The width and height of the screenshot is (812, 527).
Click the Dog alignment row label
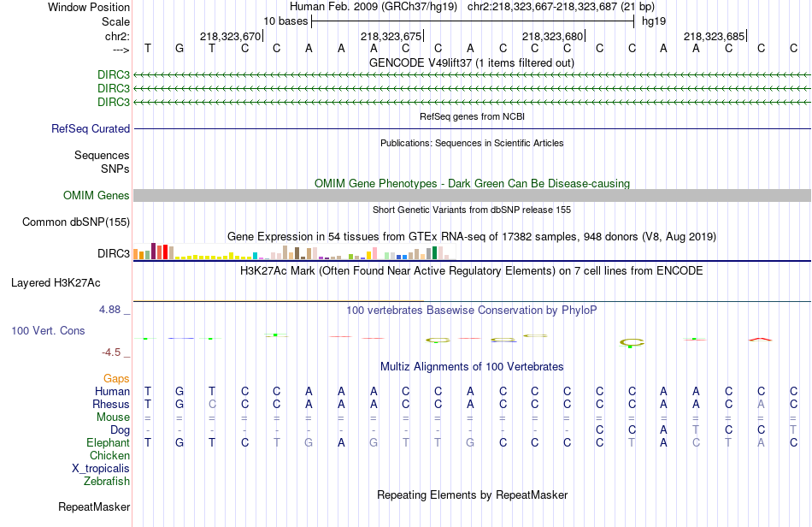(121, 430)
